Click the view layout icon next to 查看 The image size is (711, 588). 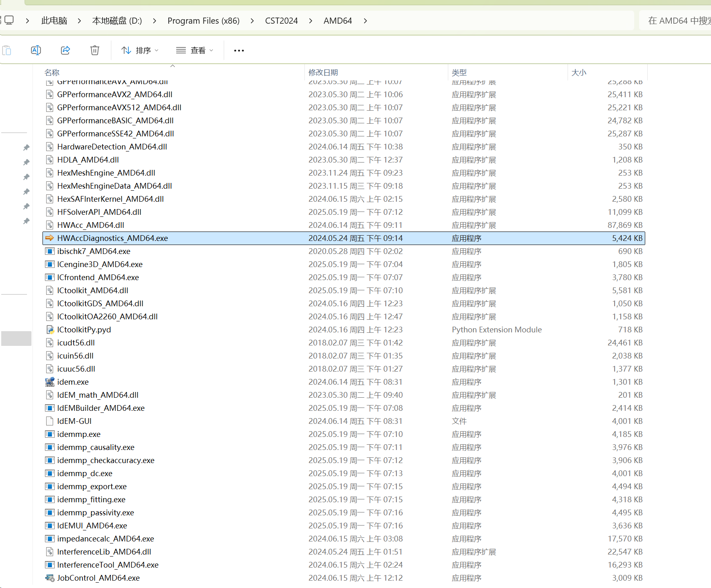click(x=180, y=50)
